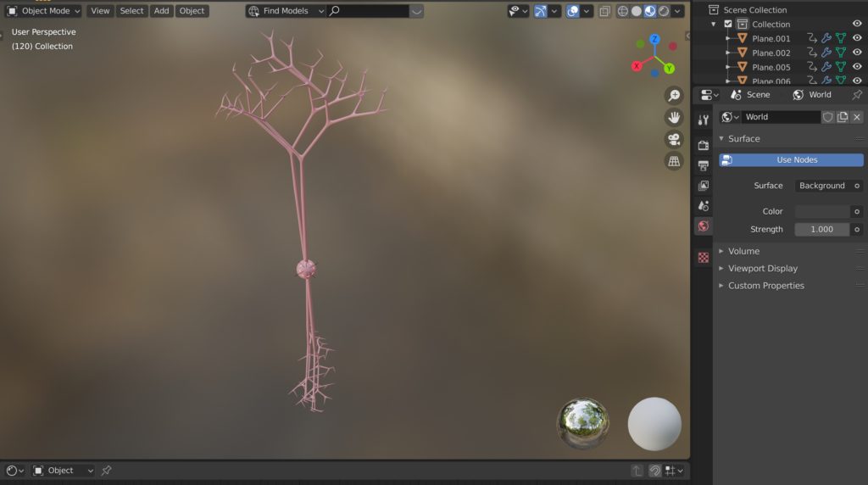Select Plane.002 in the outliner
This screenshot has height=485, width=868.
coord(771,53)
